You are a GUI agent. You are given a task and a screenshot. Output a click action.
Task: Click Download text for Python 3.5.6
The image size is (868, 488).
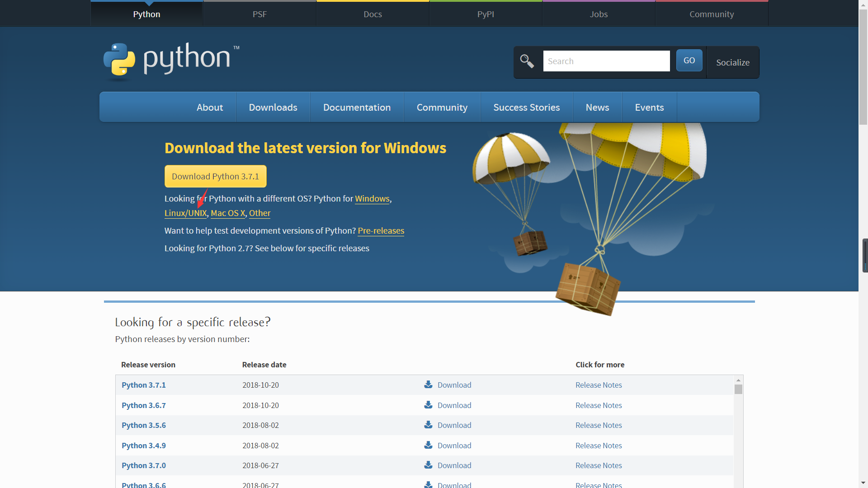(454, 425)
